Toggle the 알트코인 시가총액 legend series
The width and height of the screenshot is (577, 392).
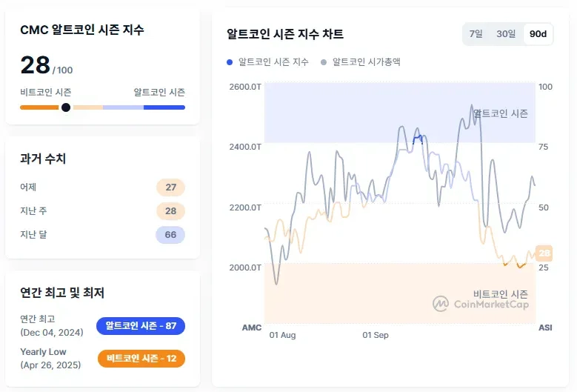pos(367,62)
